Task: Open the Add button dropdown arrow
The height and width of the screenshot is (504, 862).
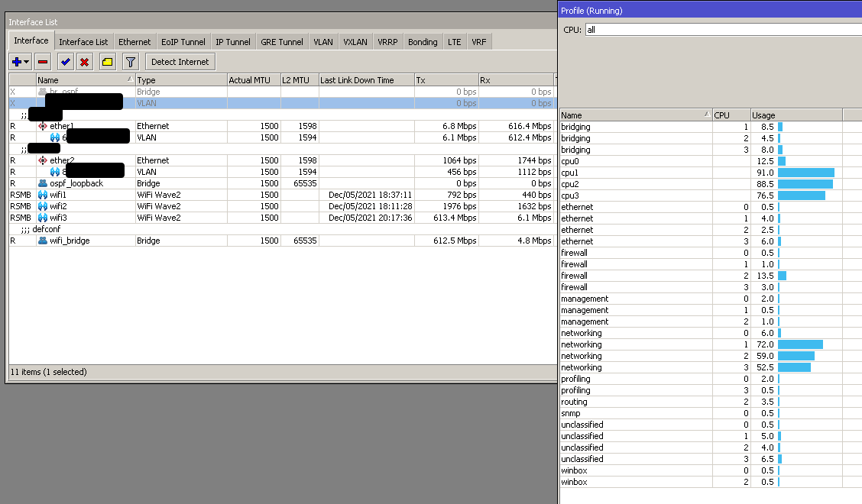Action: click(27, 62)
